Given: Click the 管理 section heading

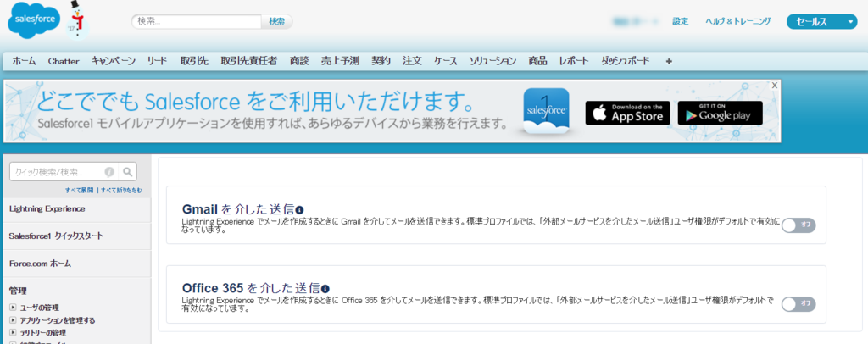Looking at the screenshot, I should click(18, 291).
